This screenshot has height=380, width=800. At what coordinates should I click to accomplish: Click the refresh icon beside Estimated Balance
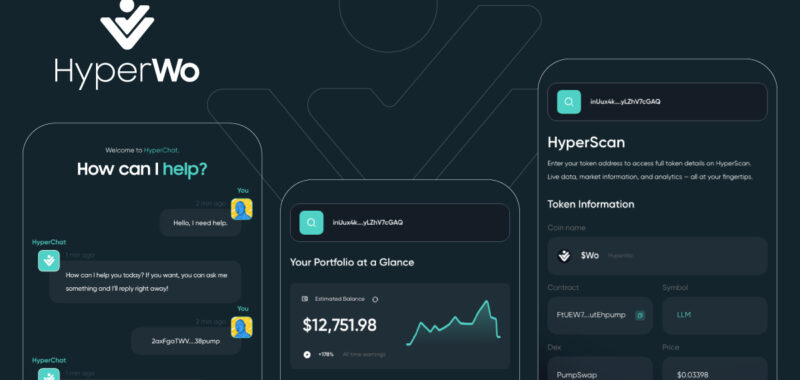point(375,299)
